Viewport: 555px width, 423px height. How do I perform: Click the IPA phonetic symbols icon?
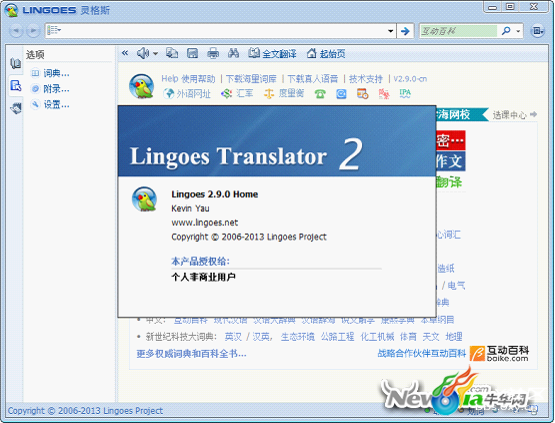pos(405,93)
